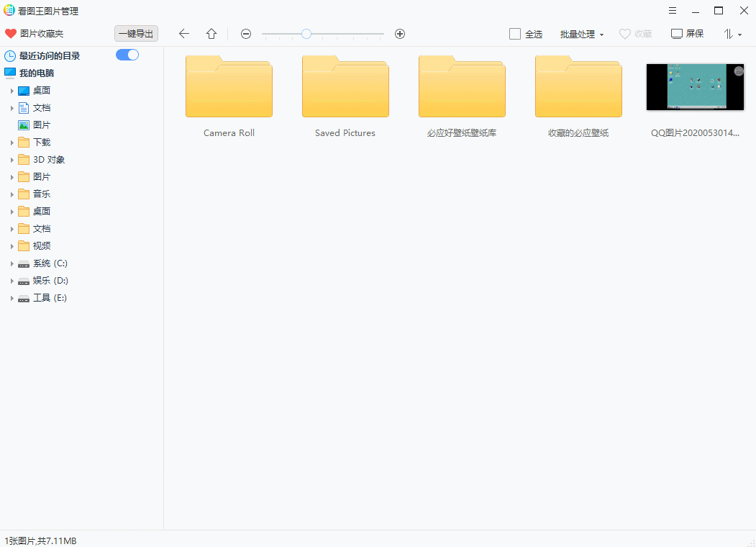
Task: Close the 看图王图片管理 window
Action: pos(744,11)
